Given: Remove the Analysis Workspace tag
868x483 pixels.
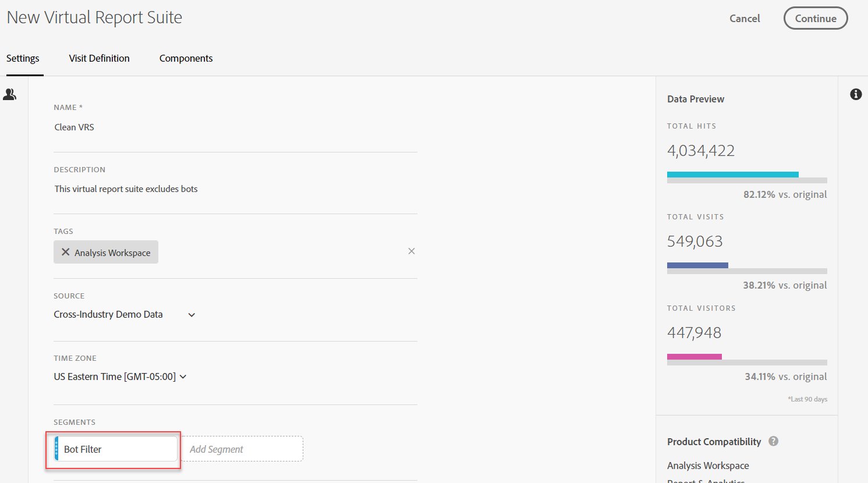Looking at the screenshot, I should pos(66,253).
